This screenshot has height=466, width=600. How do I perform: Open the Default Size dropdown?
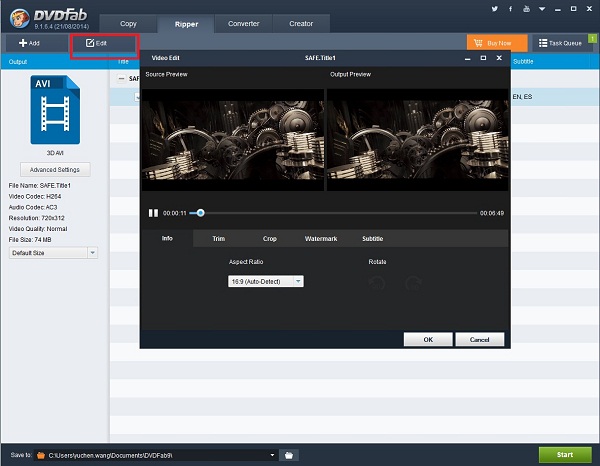53,253
